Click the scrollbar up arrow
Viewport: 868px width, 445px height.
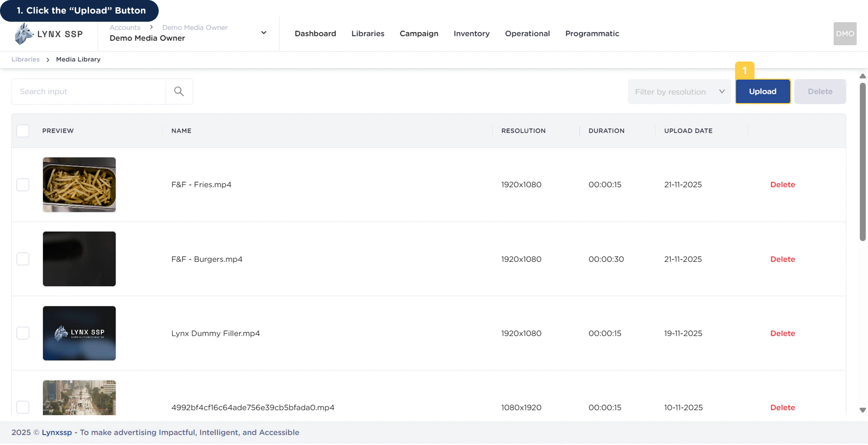pos(863,76)
